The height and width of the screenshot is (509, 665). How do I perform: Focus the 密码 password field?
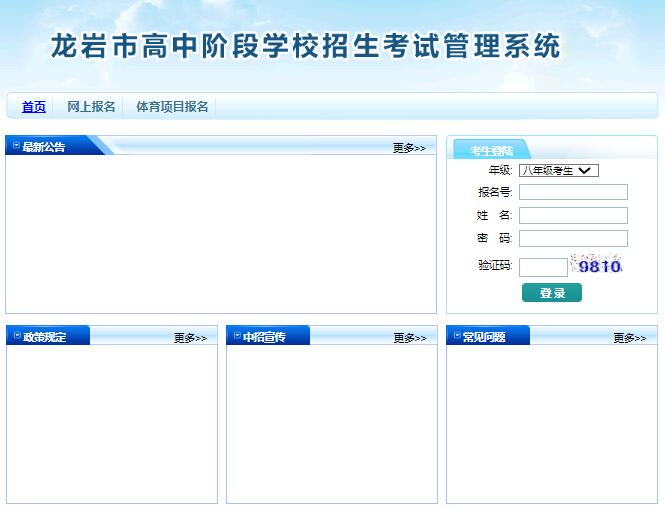[573, 238]
